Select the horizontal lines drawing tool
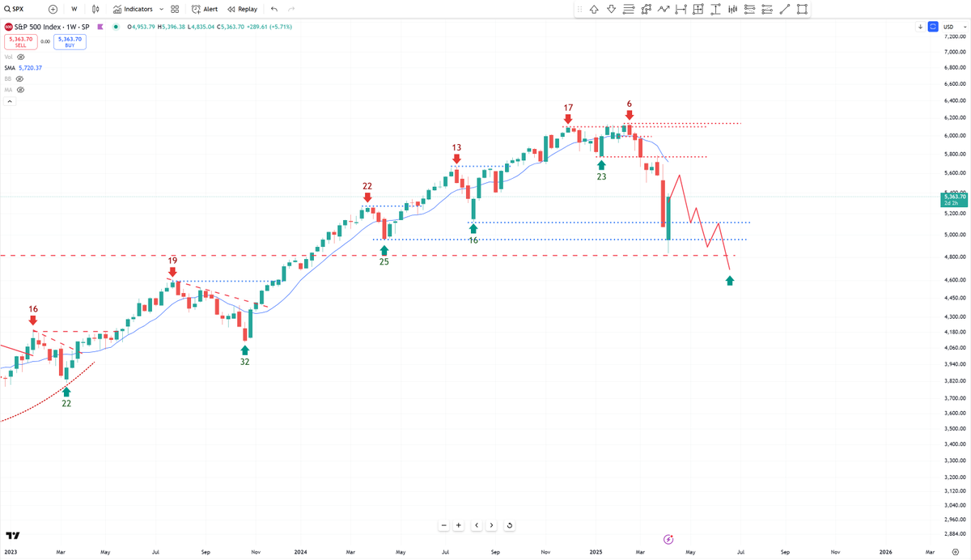The height and width of the screenshot is (560, 971). tap(629, 10)
